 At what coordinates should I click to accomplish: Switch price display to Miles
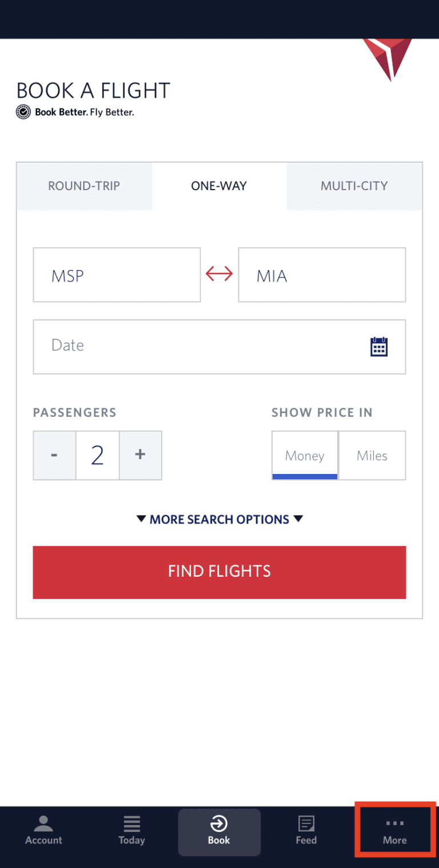tap(372, 455)
